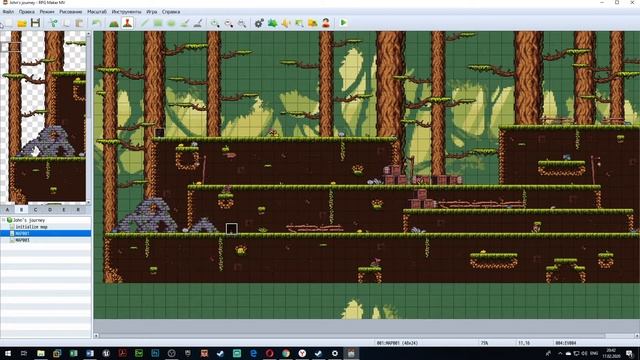Click the Open Project folder icon
The height and width of the screenshot is (360, 640).
(22, 23)
